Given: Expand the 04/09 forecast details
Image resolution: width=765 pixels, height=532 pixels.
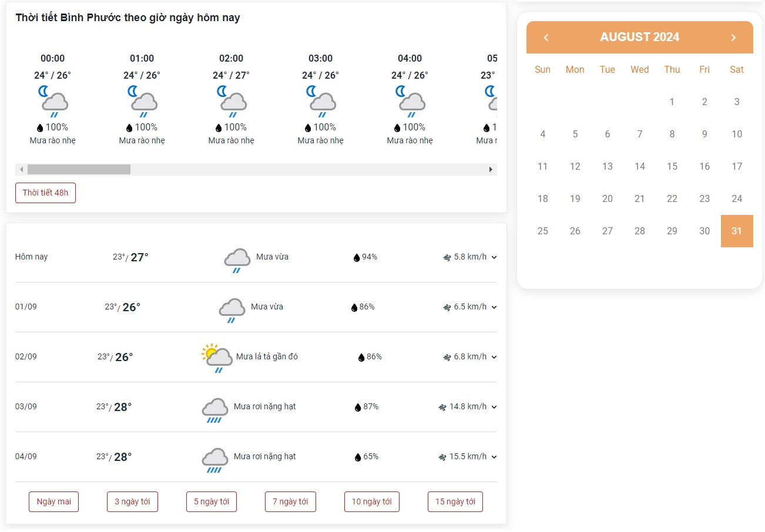Looking at the screenshot, I should point(494,457).
